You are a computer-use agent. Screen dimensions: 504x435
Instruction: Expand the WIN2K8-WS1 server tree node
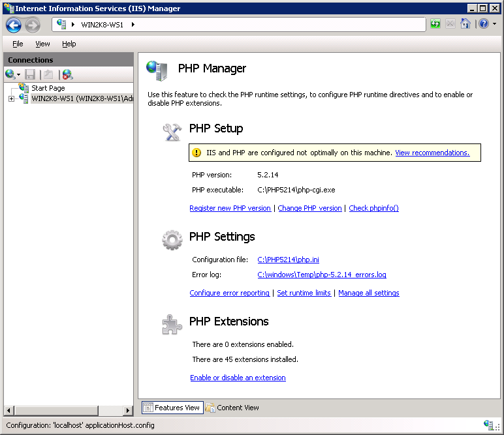pos(11,99)
